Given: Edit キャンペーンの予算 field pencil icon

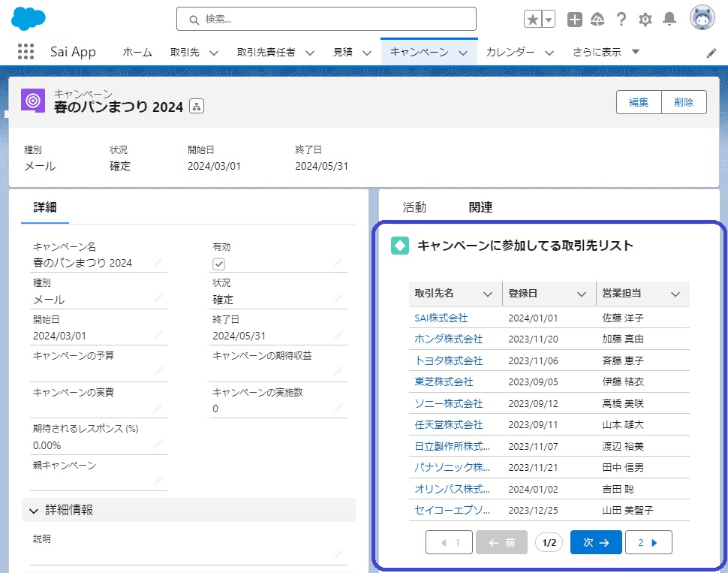Looking at the screenshot, I should click(x=158, y=372).
